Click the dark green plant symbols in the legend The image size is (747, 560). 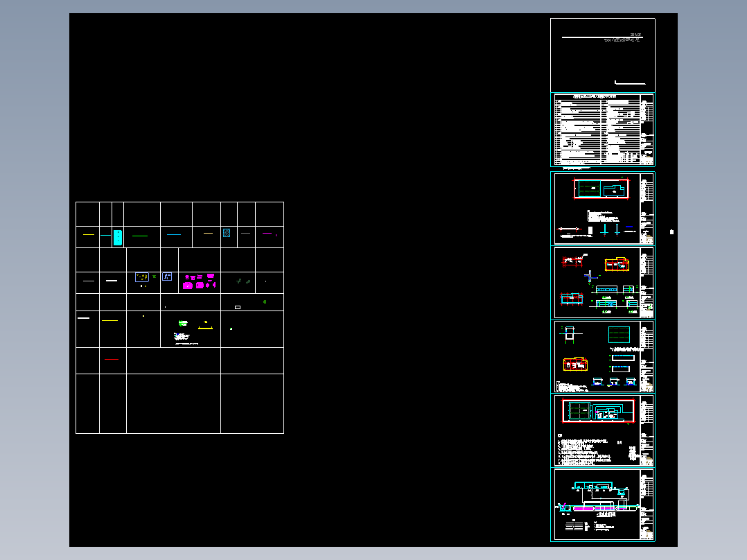[243, 281]
